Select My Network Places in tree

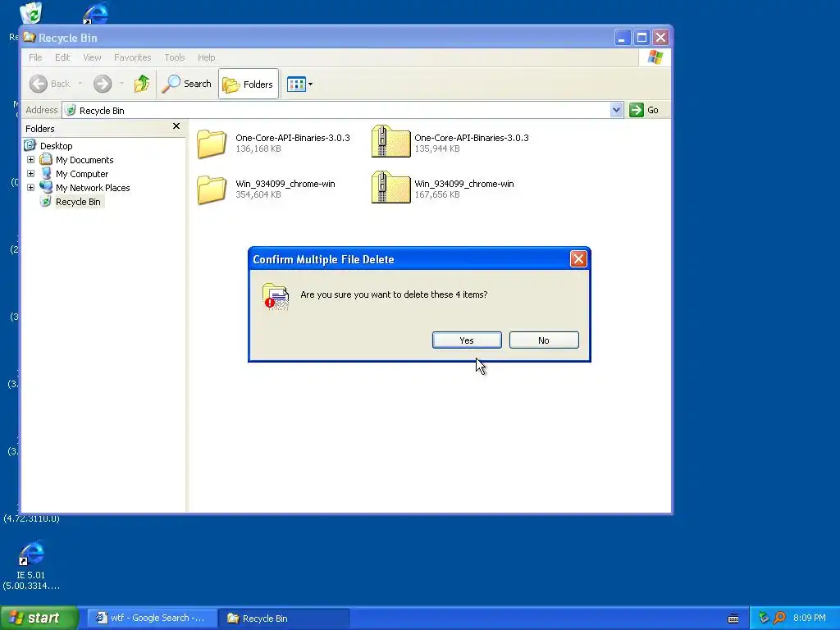pyautogui.click(x=93, y=188)
